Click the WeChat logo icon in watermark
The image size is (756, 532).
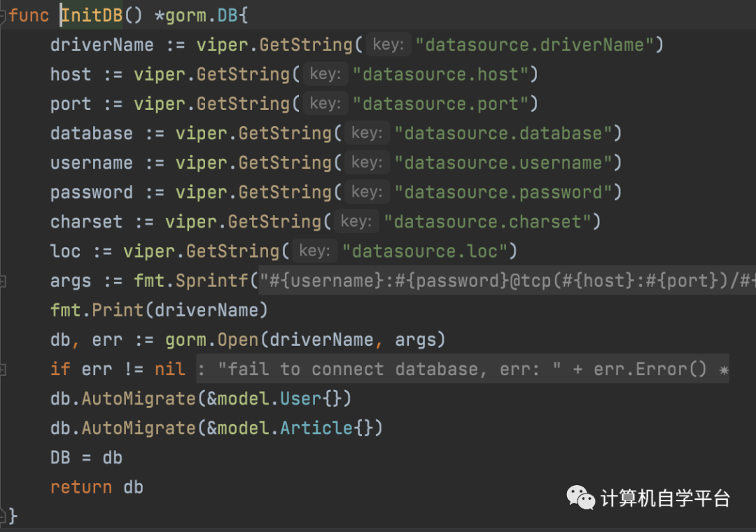[x=580, y=498]
